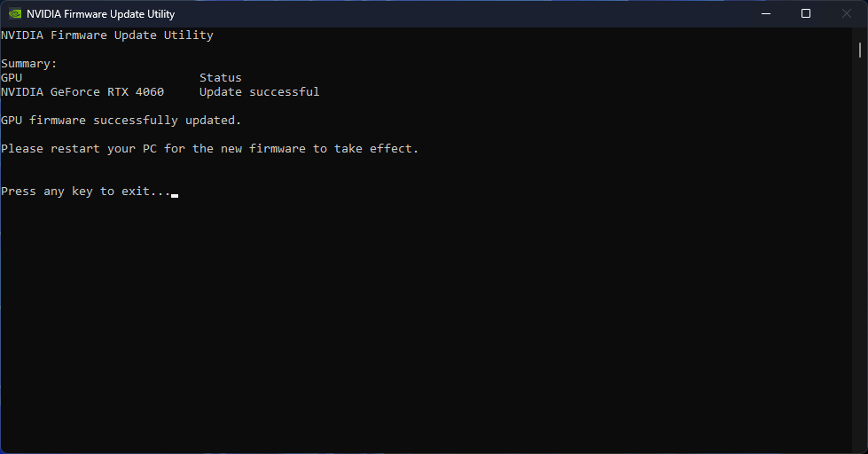Click the empty scrollbar track below thumb
Viewport: 868px width, 454px height.
pyautogui.click(x=860, y=254)
